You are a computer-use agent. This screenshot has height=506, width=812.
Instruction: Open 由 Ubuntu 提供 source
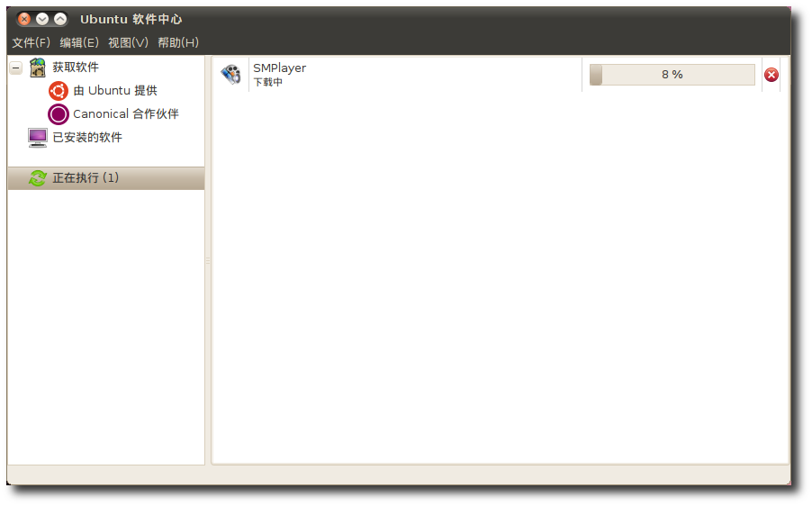tap(115, 91)
